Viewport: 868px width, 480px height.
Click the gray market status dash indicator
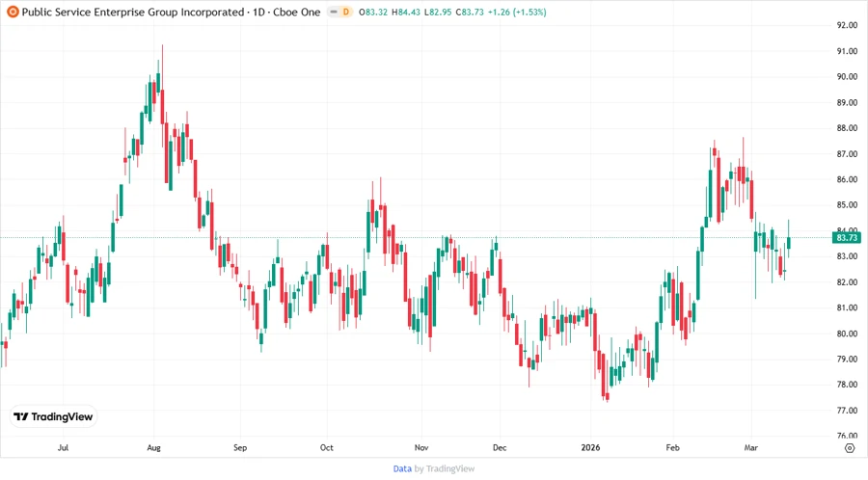(334, 12)
